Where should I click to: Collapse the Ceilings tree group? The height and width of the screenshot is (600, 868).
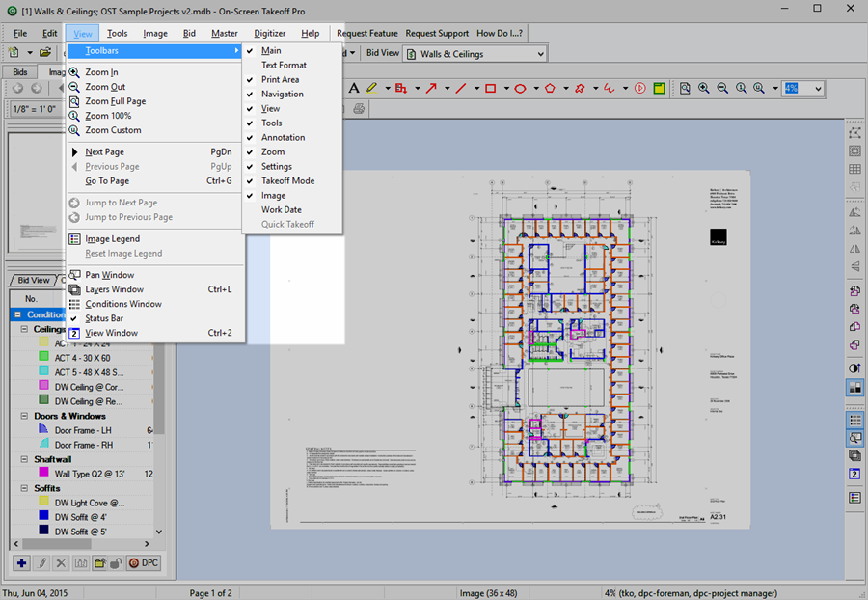click(x=24, y=329)
